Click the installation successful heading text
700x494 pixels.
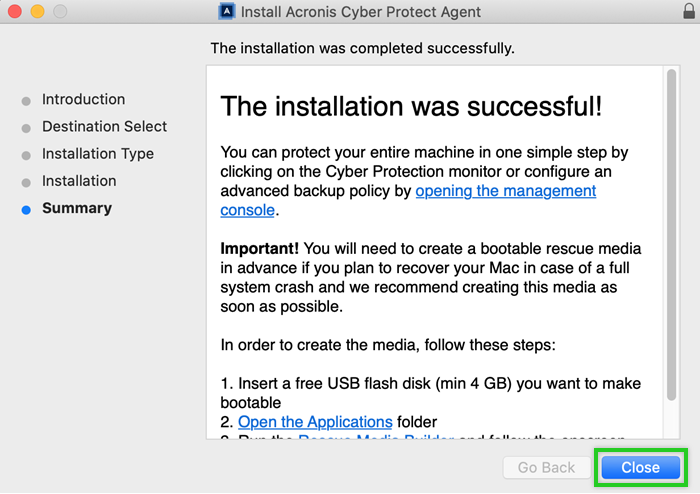(410, 105)
